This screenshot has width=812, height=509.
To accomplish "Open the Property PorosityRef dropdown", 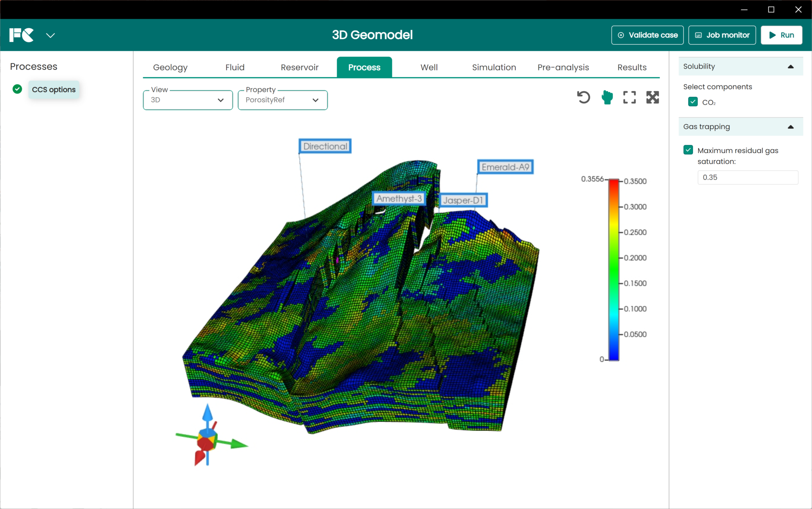I will pos(282,100).
